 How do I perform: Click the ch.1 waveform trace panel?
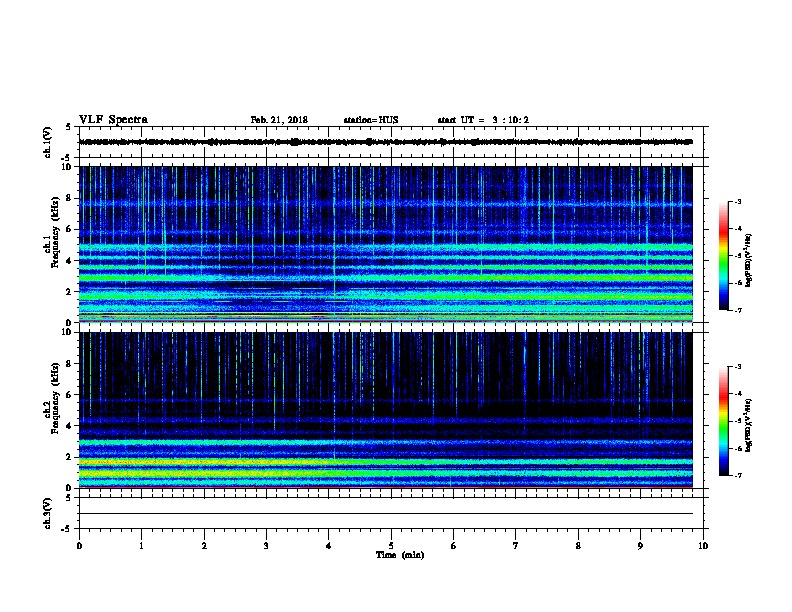coord(391,142)
